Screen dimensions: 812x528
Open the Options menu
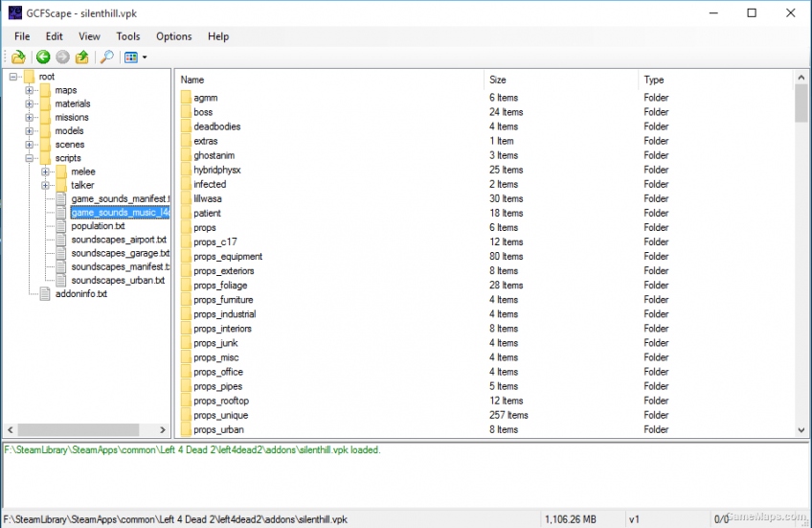[173, 36]
